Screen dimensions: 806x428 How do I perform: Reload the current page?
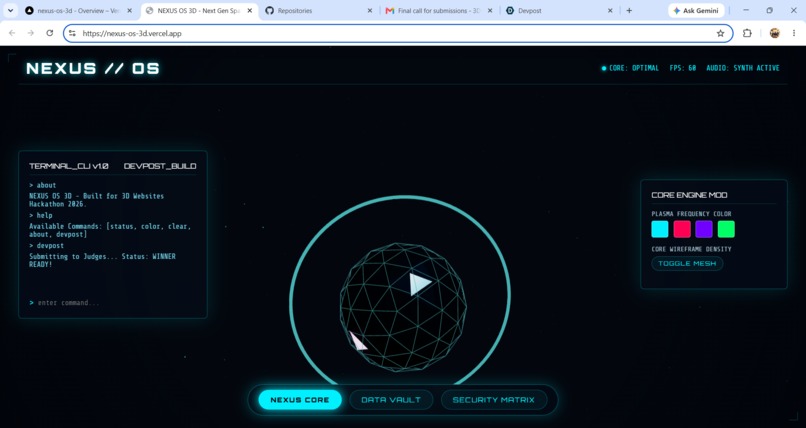[x=49, y=33]
